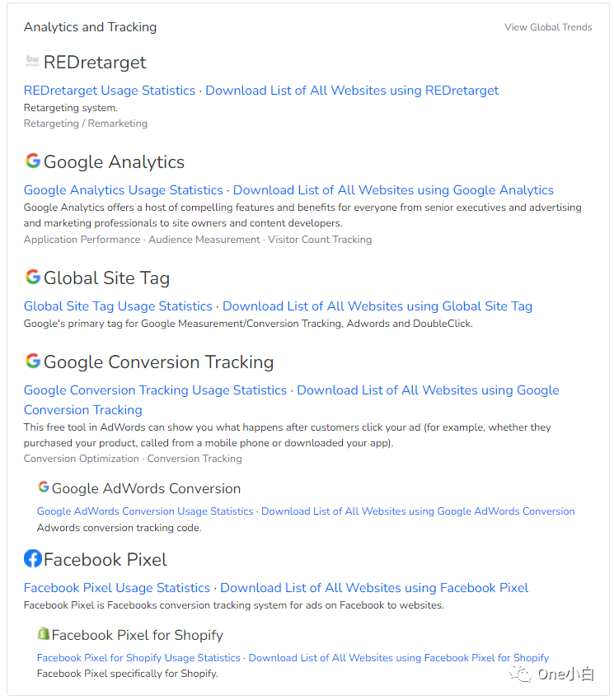Open Google Conversion Tracking Usage Statistics
The height and width of the screenshot is (700, 614).
(x=155, y=390)
